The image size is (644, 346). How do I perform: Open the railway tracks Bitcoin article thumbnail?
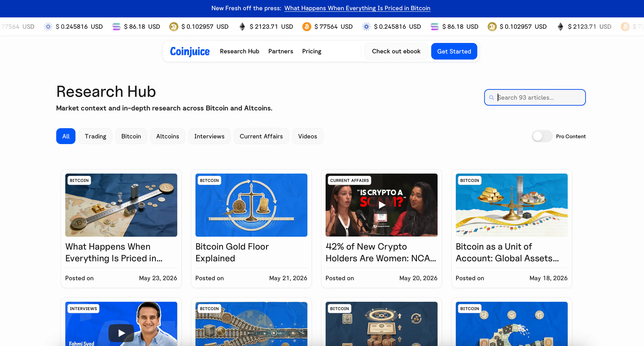tap(251, 324)
